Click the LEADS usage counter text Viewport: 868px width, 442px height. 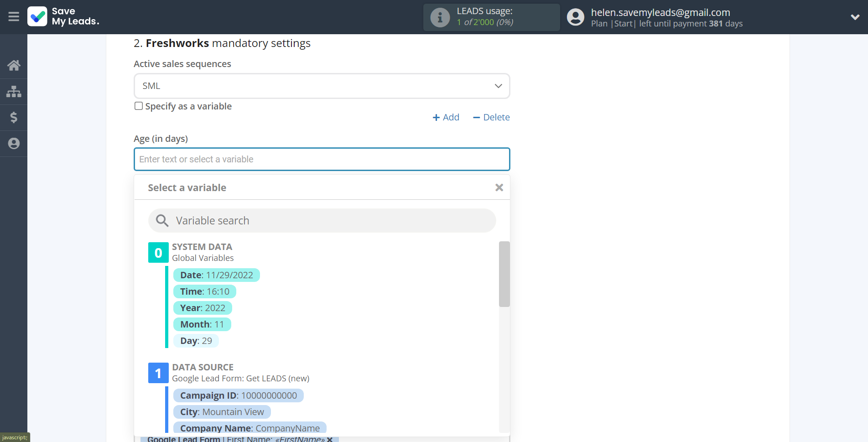pos(485,22)
